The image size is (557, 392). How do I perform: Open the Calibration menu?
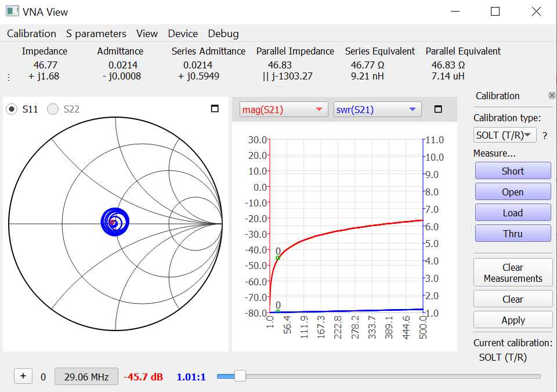click(x=31, y=34)
